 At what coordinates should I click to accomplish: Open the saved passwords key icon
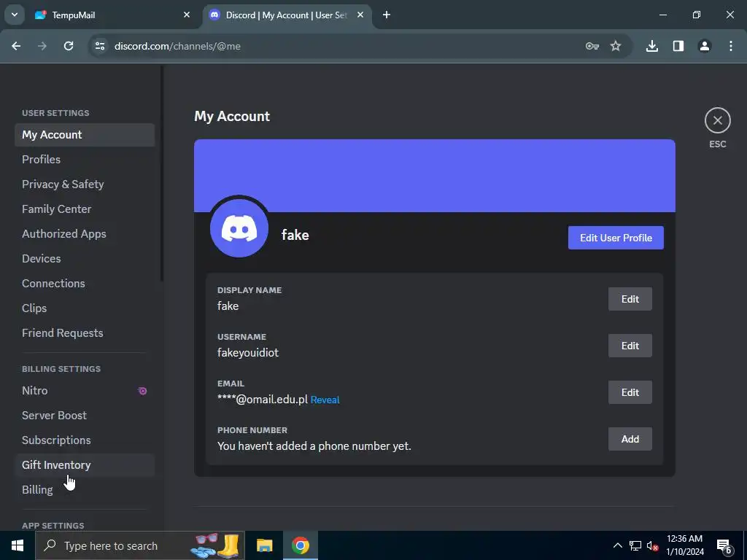(x=592, y=46)
